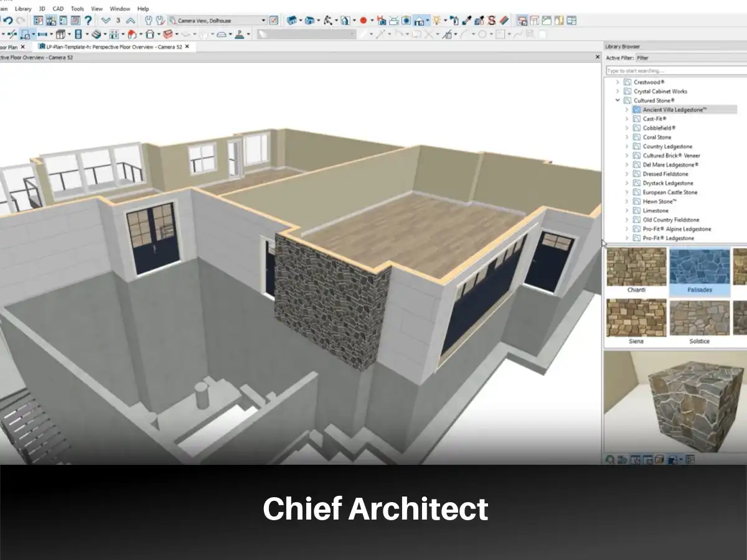This screenshot has width=747, height=560.
Task: Open the Window menu
Action: [120, 9]
